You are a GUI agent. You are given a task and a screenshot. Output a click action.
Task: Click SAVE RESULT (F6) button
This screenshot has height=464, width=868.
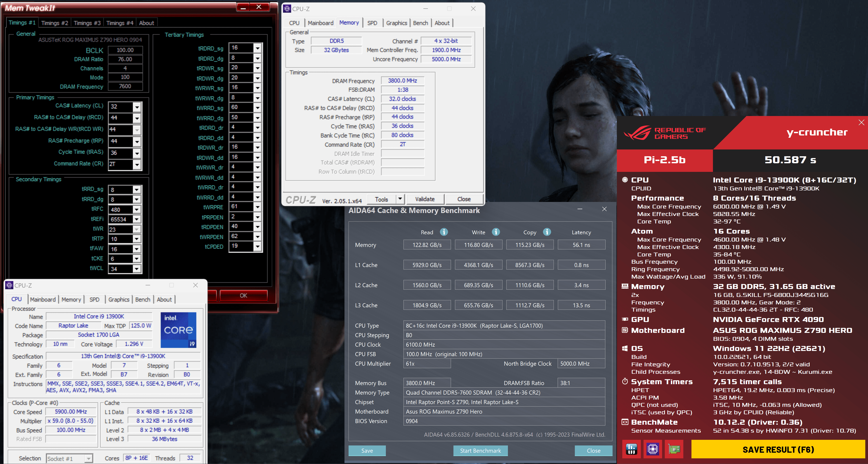(778, 450)
